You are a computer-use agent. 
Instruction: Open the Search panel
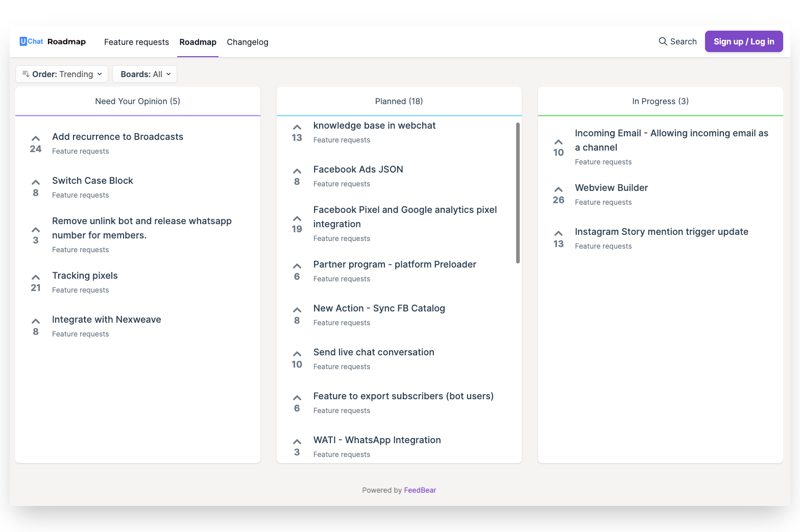[677, 41]
